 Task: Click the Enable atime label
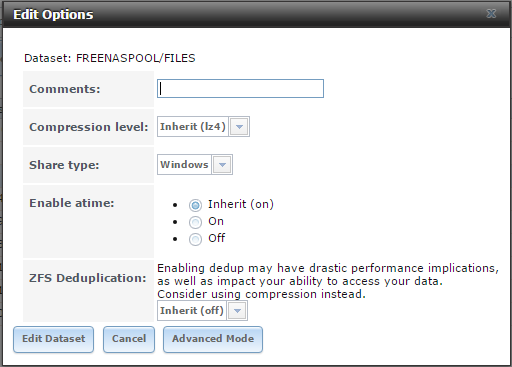tap(72, 203)
